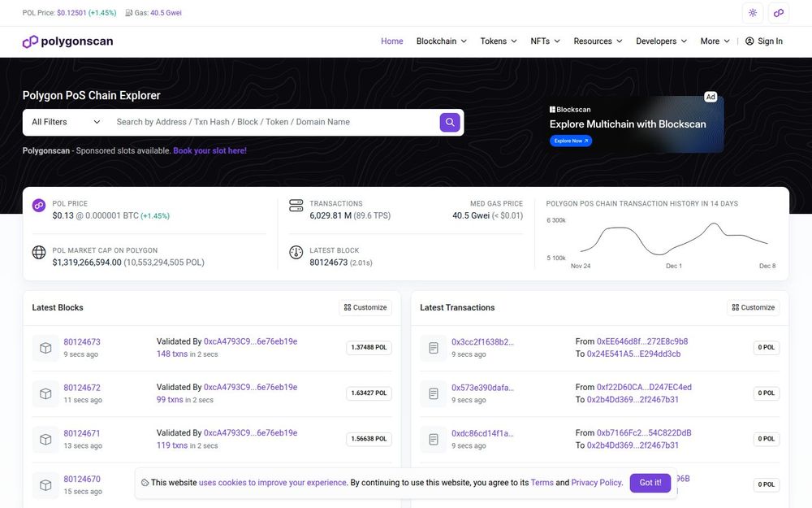Open block 80124673 in Latest Blocks list
Screen dimensions: 812x508
pos(82,342)
